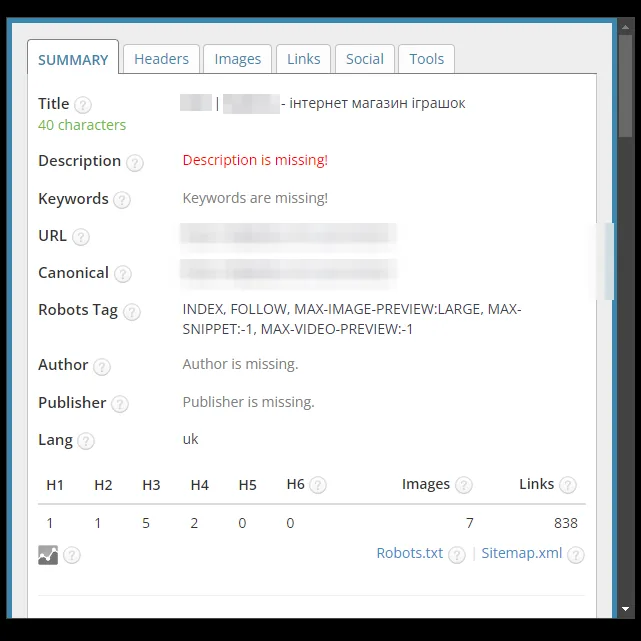Open the Keywords question mark tooltip icon
The height and width of the screenshot is (641, 641).
122,200
